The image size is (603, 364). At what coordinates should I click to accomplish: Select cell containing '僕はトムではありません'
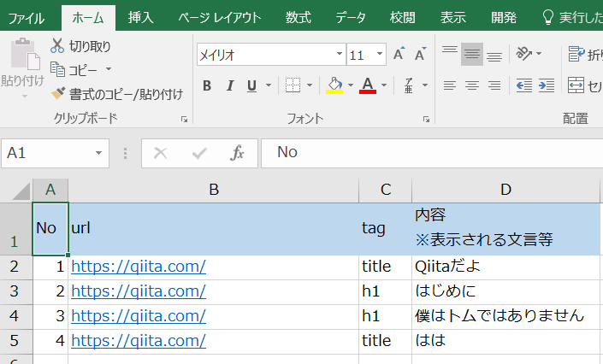click(x=505, y=316)
